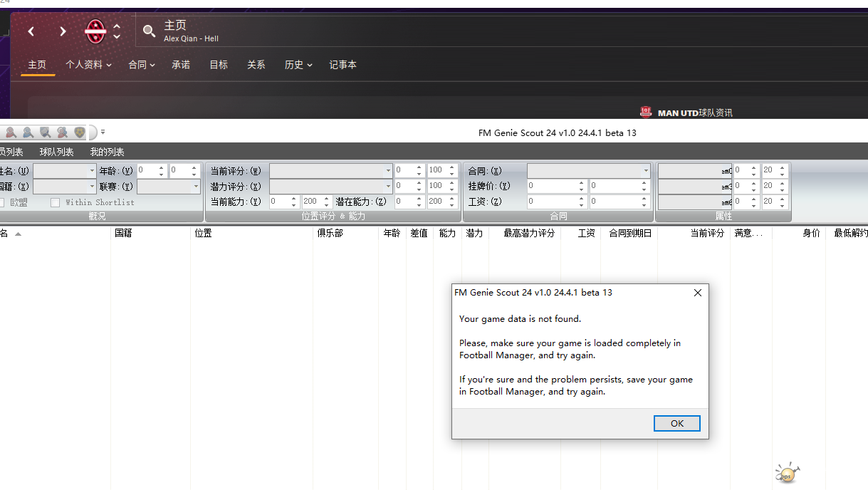868x490 pixels.
Task: Click the back arrow in Football Manager
Action: point(31,31)
